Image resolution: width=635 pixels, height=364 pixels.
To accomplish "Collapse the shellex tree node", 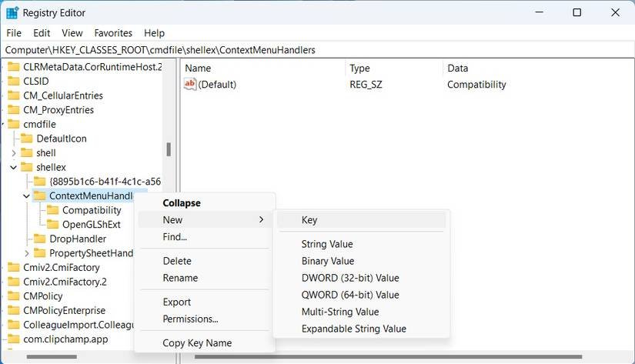I will pos(14,167).
